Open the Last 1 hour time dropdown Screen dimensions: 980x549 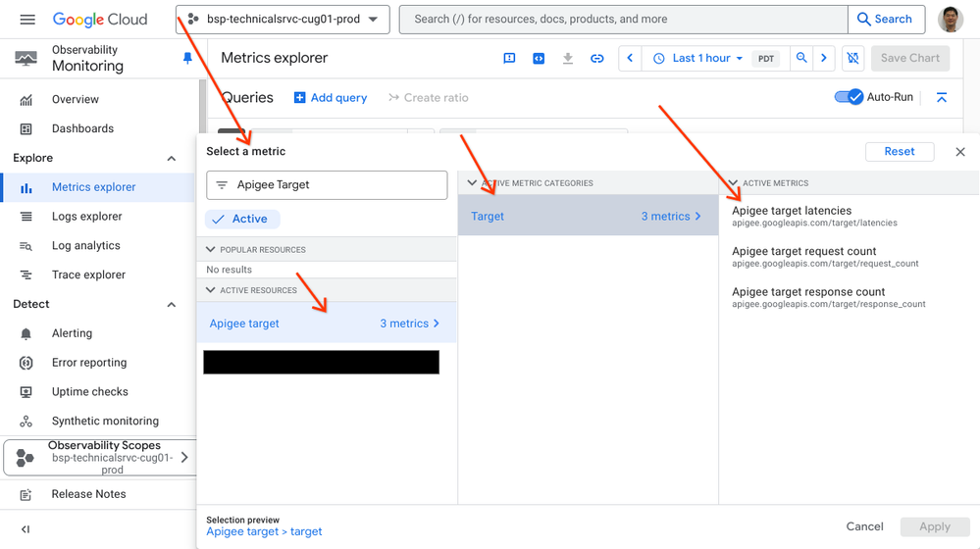tap(697, 58)
